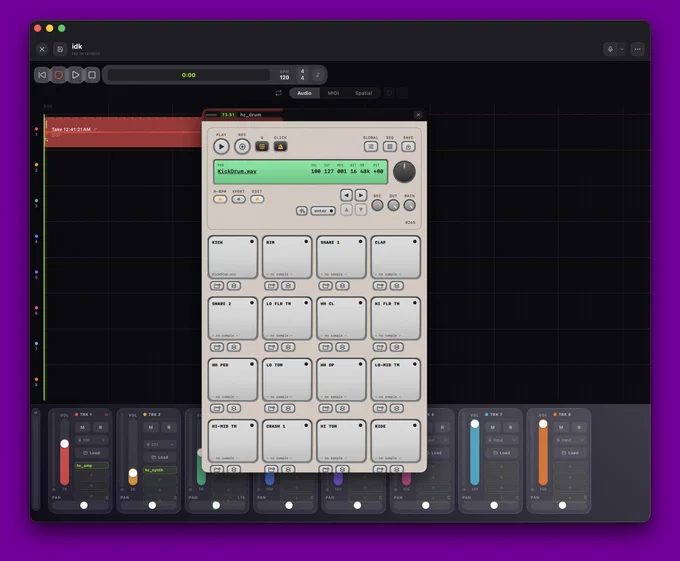Open settings icon under the KICK pad
Screen dimensions: 680x561
234,286
